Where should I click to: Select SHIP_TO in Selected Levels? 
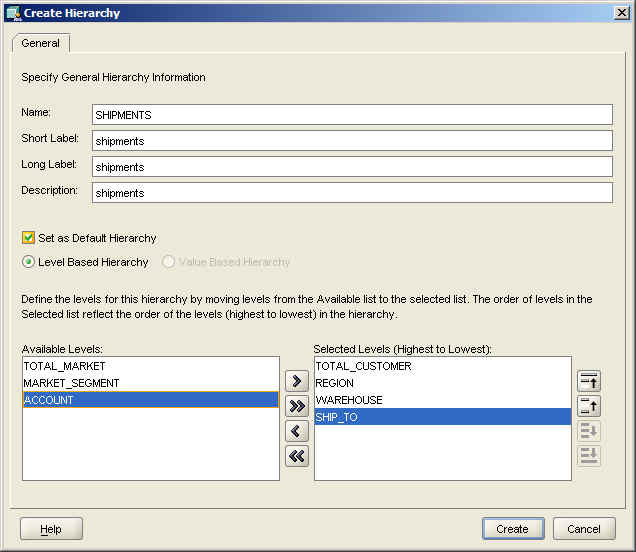point(443,417)
